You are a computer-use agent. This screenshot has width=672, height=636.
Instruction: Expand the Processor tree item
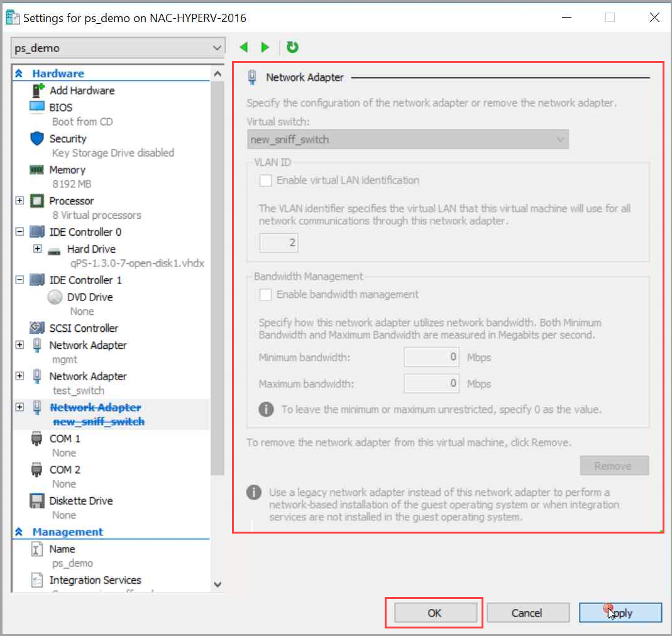[x=19, y=200]
